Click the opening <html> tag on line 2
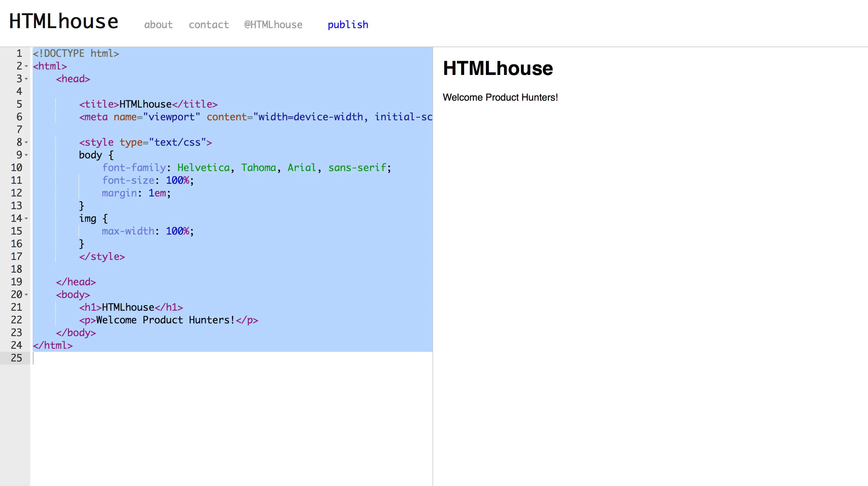This screenshot has height=486, width=868. pos(50,66)
